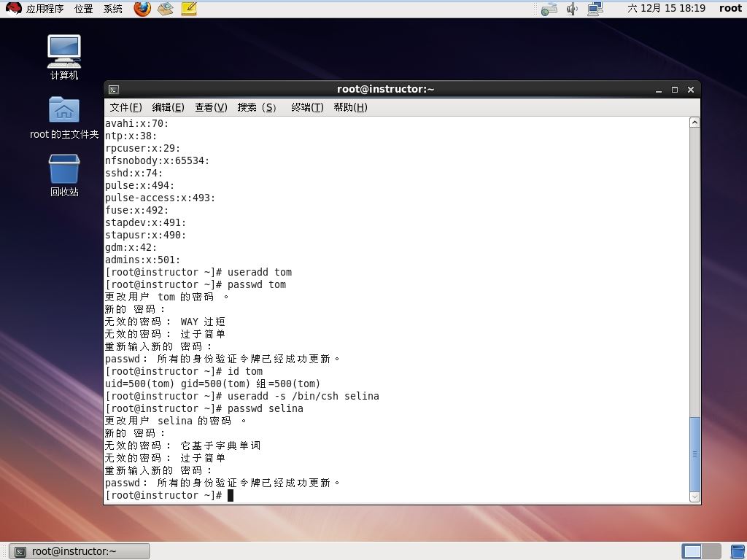Viewport: 747px width, 560px height.
Task: Open the Places menu
Action: 84,9
